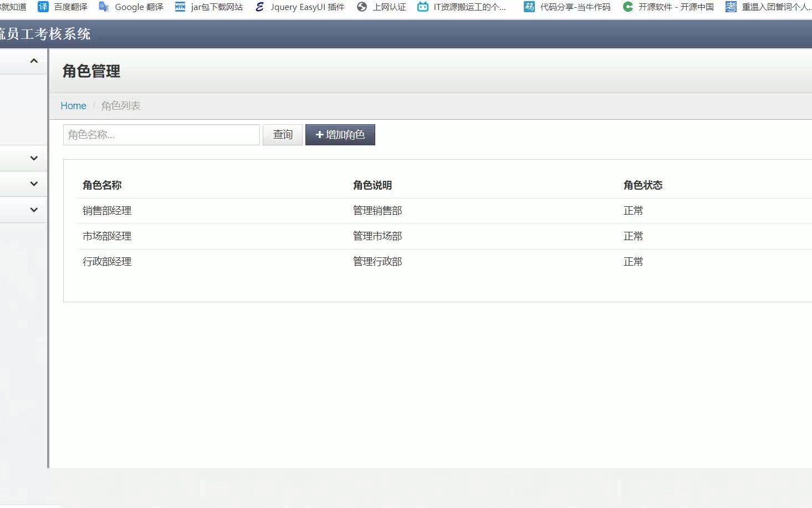The height and width of the screenshot is (508, 812).
Task: Click the IT资源搬运工 bookmark icon
Action: coord(423,7)
